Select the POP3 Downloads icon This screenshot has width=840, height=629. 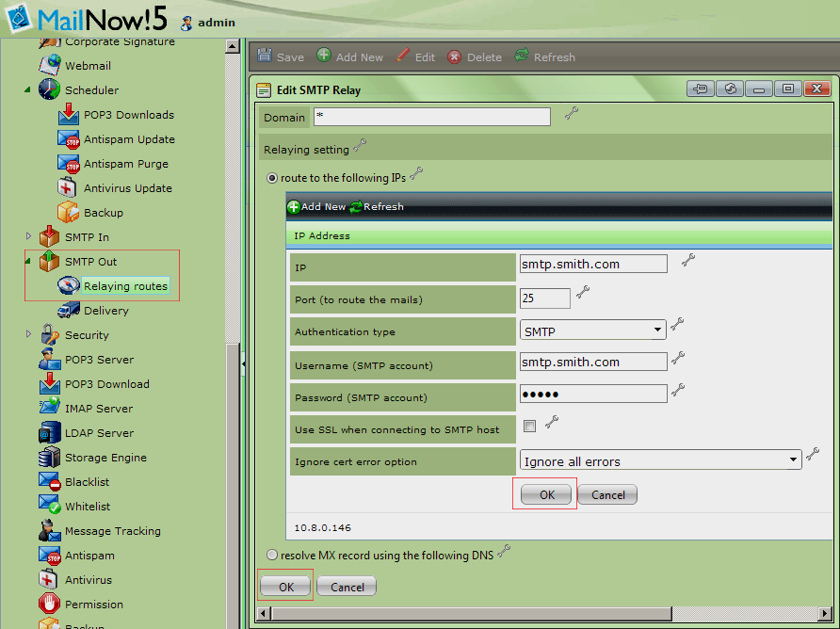pos(68,114)
